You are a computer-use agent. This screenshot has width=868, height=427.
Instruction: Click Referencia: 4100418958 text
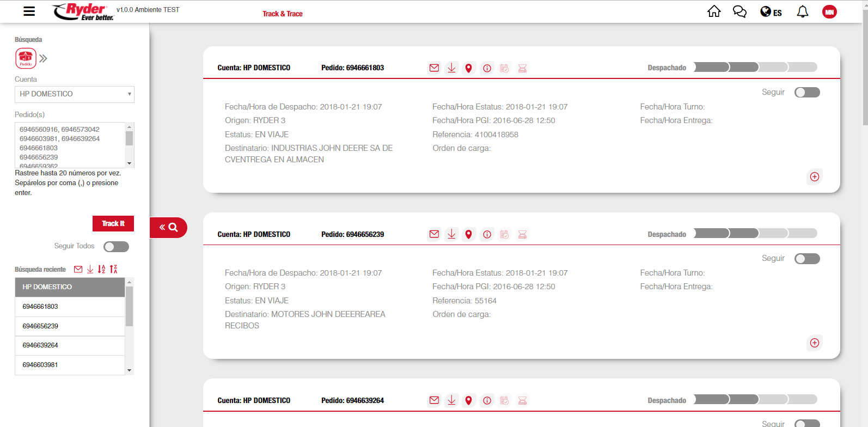(x=475, y=135)
